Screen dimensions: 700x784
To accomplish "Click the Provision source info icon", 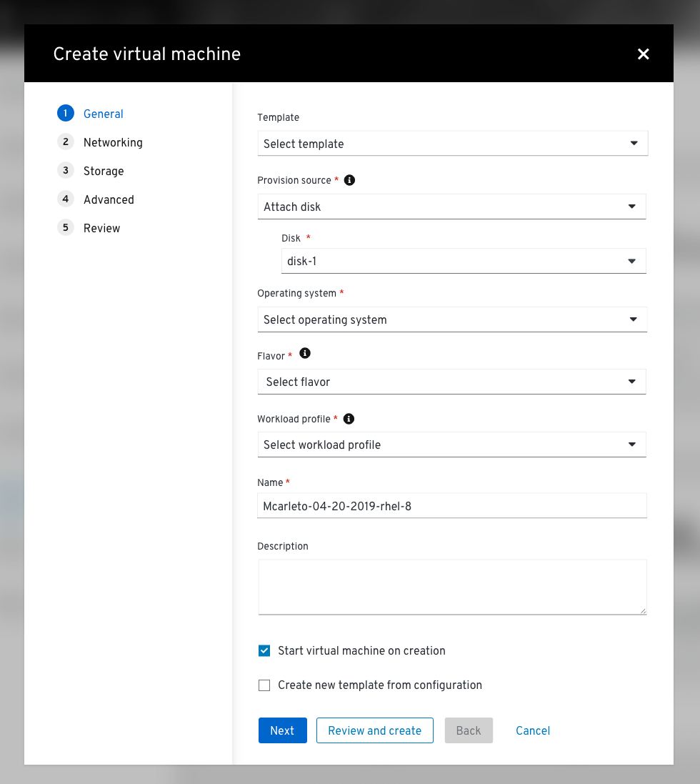I will pyautogui.click(x=349, y=180).
